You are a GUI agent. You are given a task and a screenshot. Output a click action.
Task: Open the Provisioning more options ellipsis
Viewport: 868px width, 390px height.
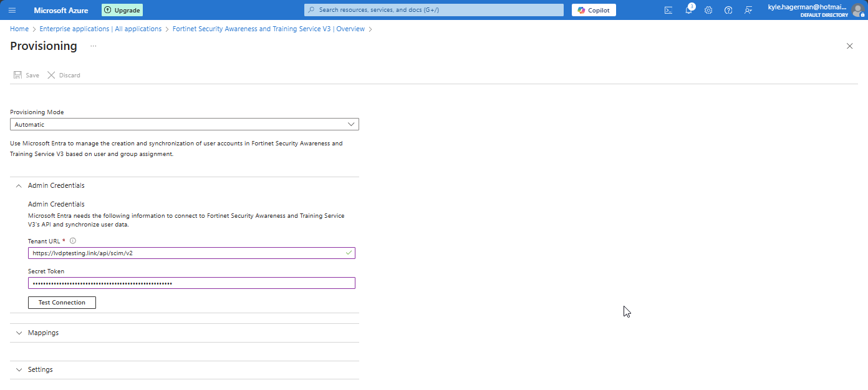tap(94, 46)
